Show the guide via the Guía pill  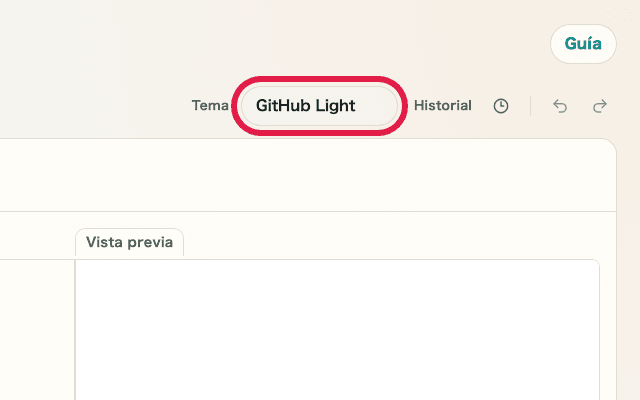pos(583,44)
